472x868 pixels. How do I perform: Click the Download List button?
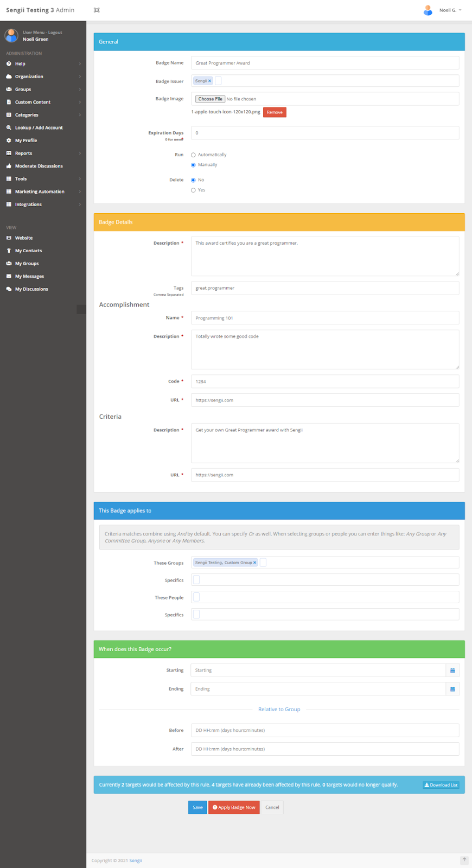[441, 785]
